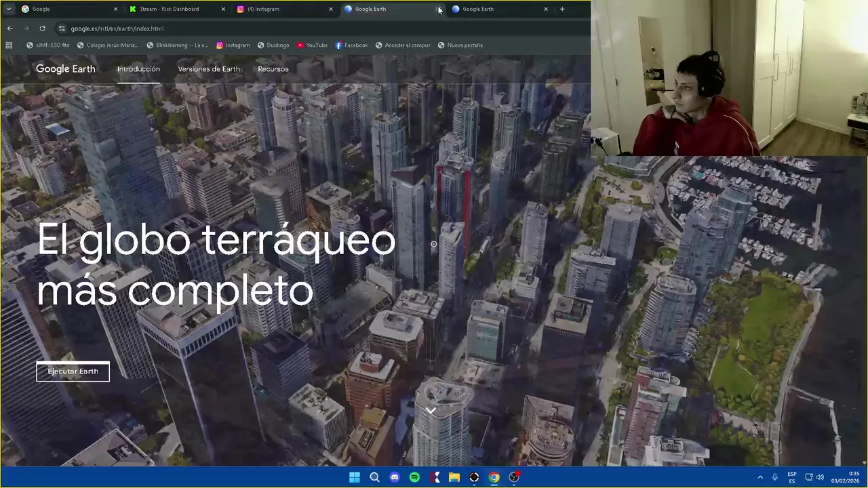Close the Kick Dashboard tab
The height and width of the screenshot is (488, 868).
click(x=223, y=9)
